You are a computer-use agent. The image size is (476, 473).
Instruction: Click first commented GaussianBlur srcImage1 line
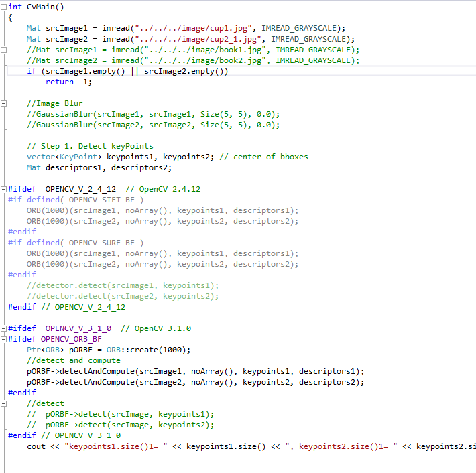click(154, 115)
